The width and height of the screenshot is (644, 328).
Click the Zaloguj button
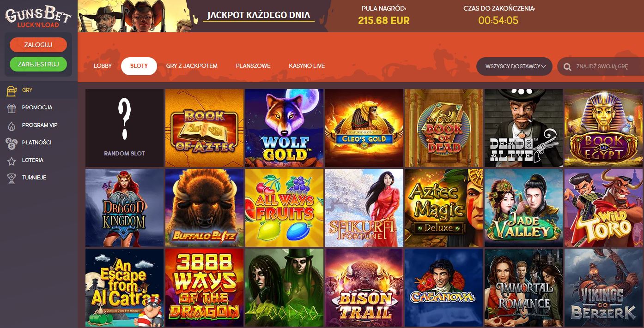pyautogui.click(x=38, y=45)
